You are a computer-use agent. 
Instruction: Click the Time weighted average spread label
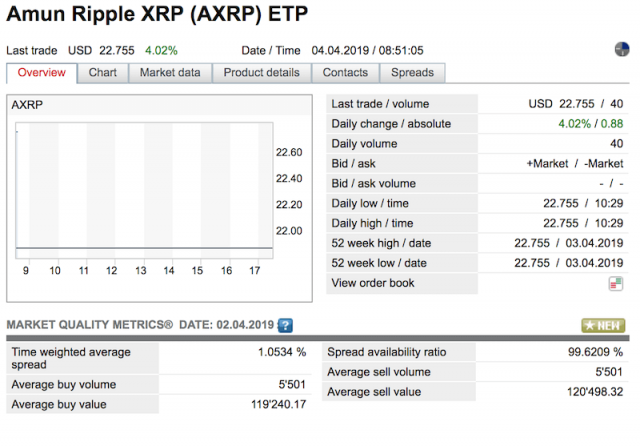point(71,358)
